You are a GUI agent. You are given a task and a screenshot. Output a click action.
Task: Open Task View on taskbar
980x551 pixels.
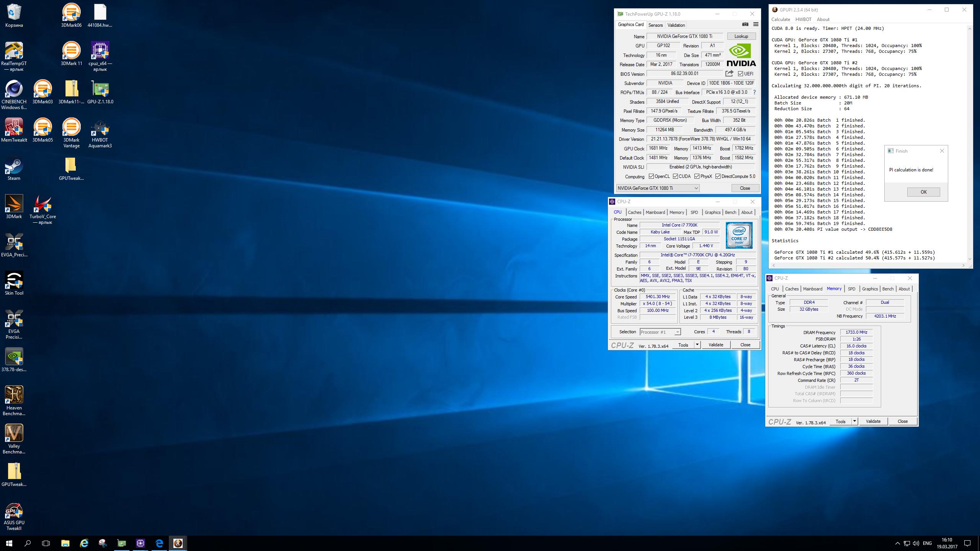click(46, 543)
